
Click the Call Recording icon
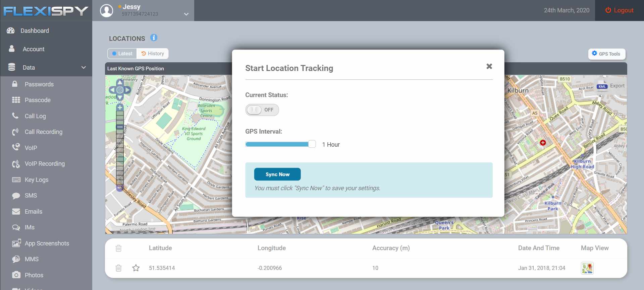click(15, 132)
